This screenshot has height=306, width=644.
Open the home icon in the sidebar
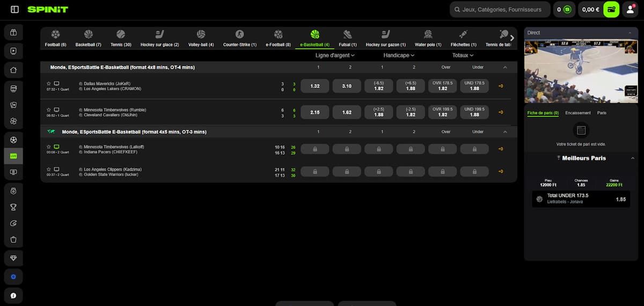[13, 69]
